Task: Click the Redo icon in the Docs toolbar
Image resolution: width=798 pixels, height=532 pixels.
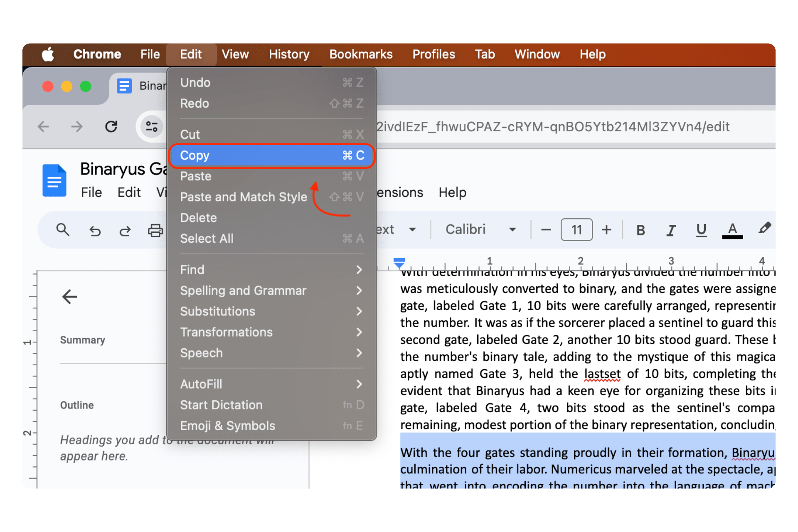Action: tap(125, 230)
